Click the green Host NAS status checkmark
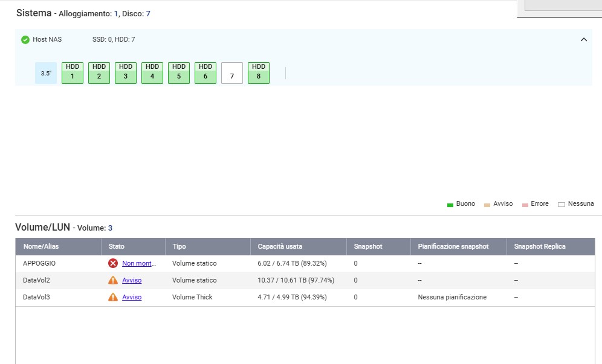This screenshot has height=364, width=602. (25, 40)
